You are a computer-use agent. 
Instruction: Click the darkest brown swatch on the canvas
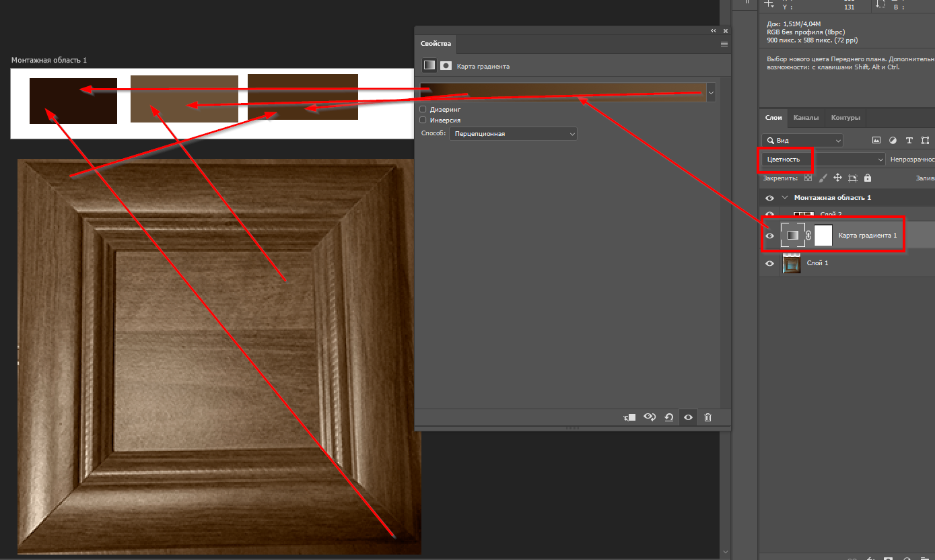click(73, 101)
